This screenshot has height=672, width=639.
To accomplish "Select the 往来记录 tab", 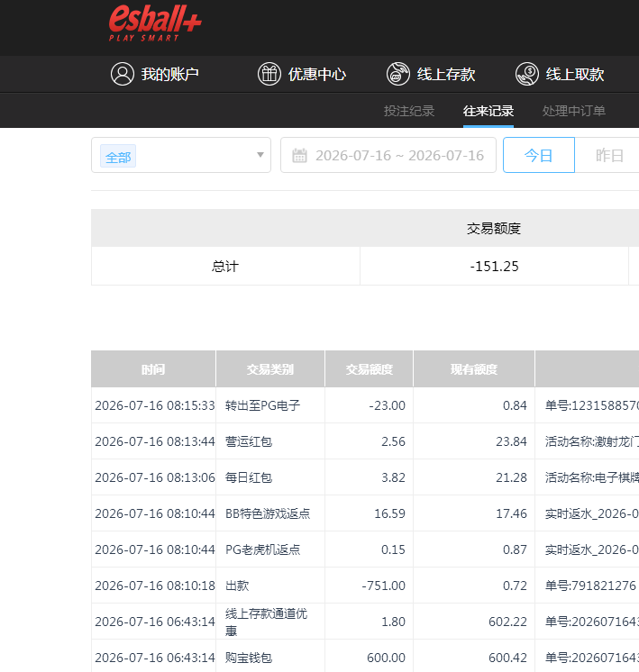I will [x=488, y=111].
